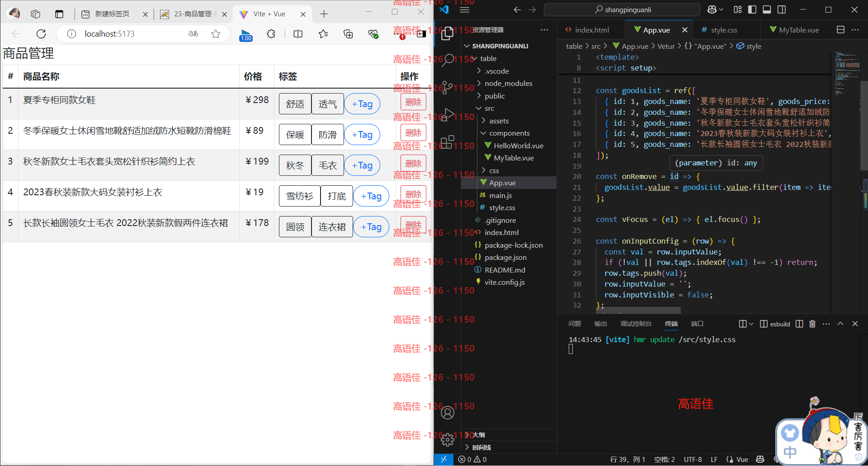
Task: Open Manage gear in activity bar
Action: [x=447, y=439]
